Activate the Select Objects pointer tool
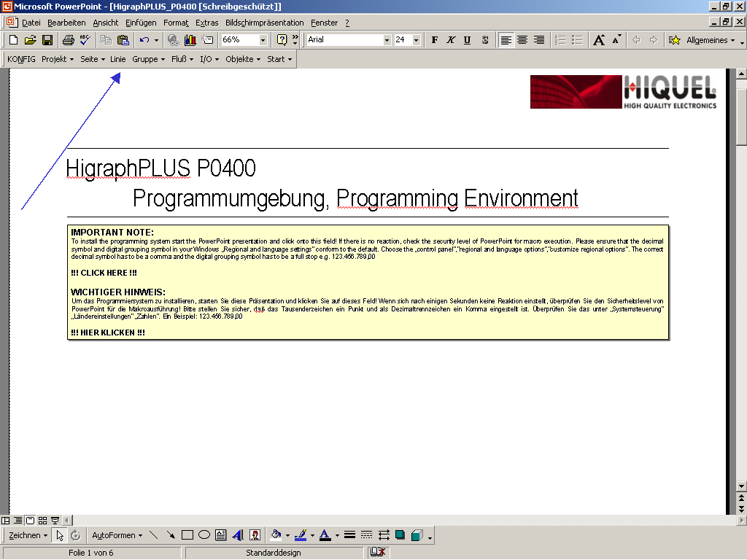 60,535
